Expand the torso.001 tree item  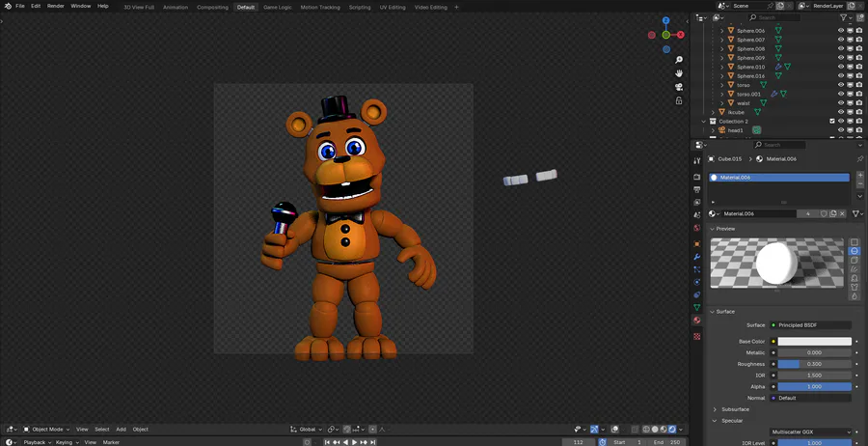point(721,95)
